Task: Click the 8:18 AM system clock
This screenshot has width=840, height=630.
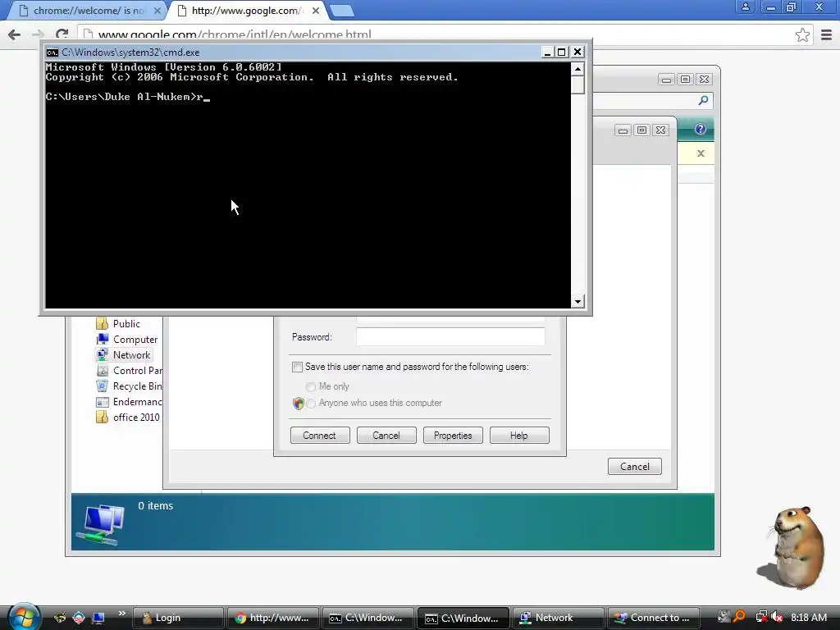Action: [x=808, y=617]
